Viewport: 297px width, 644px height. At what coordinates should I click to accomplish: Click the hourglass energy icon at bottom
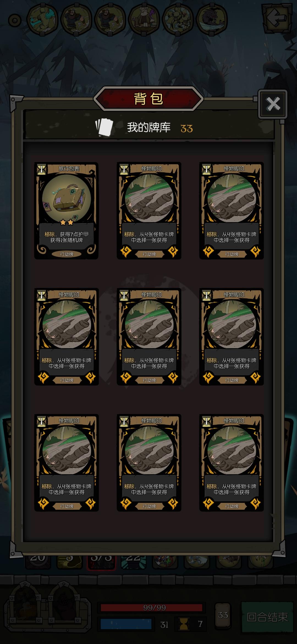tap(183, 624)
